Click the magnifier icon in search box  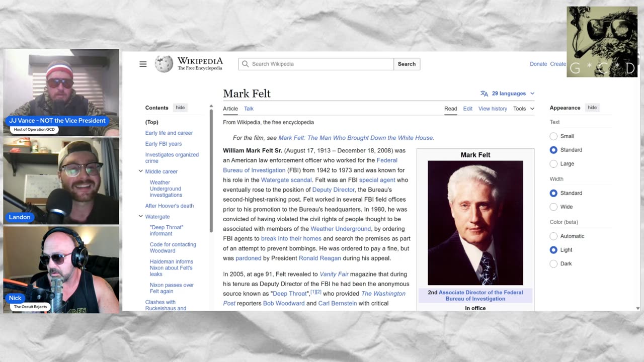[245, 64]
